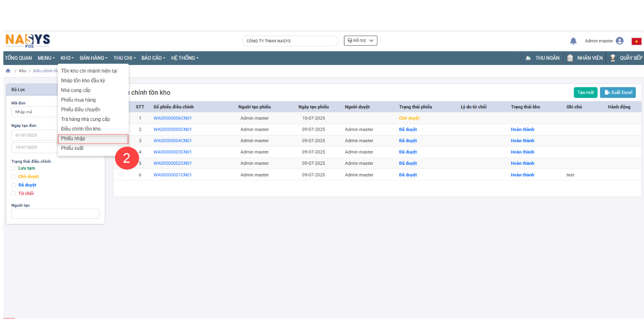This screenshot has height=320, width=644.
Task: Open adjustment slip WA00000006CN01
Action: coord(173,118)
